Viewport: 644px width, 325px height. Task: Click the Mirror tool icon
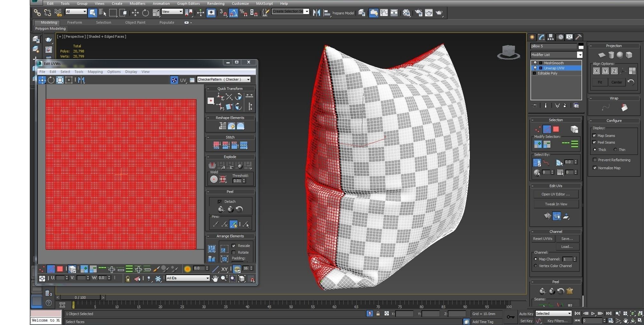coord(316,13)
